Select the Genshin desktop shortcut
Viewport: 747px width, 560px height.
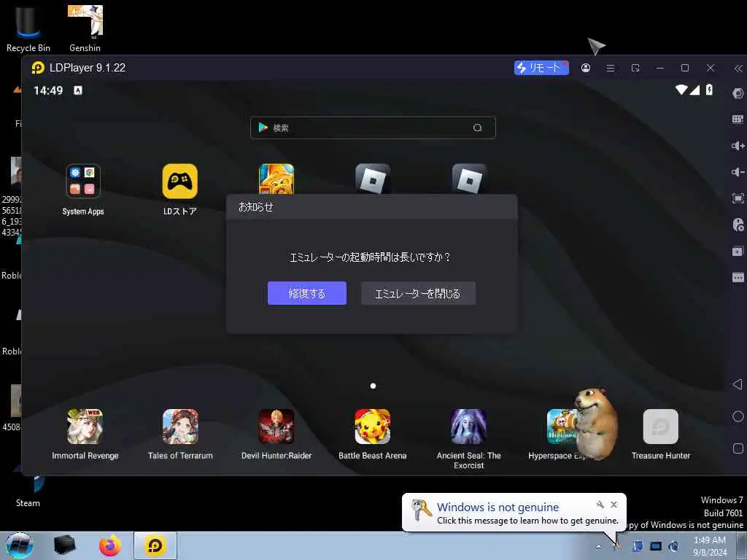85,28
